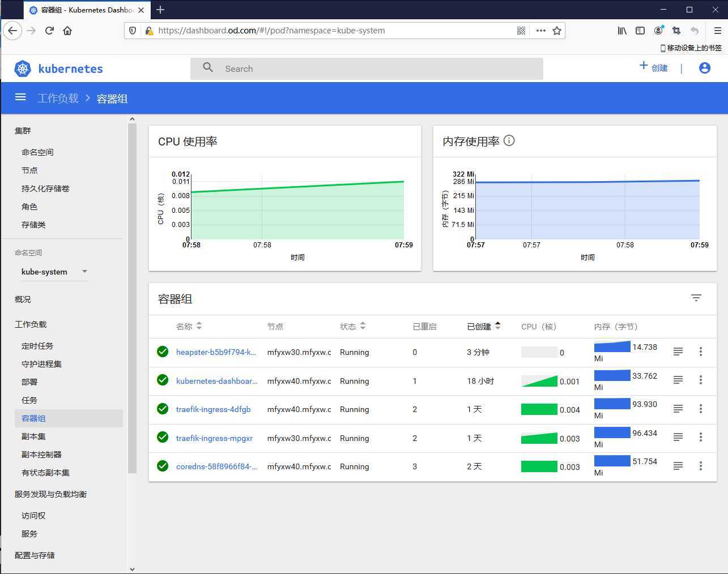Click the Kubernetes logo icon
This screenshot has width=728, height=574.
click(23, 68)
